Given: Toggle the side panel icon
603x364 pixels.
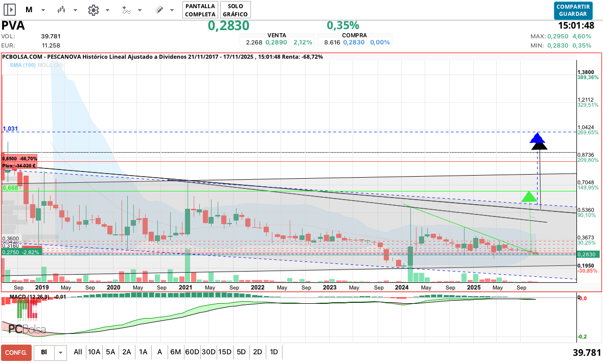Looking at the screenshot, I should [x=10, y=10].
